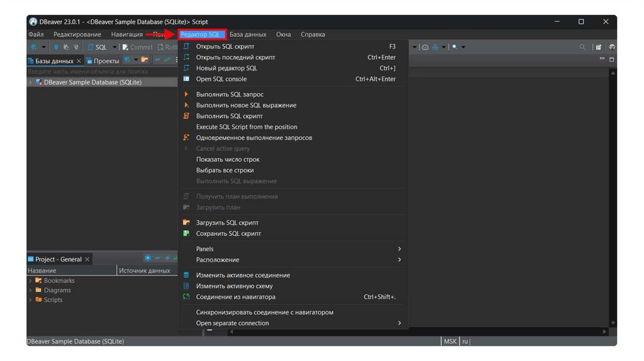The width and height of the screenshot is (644, 361).
Task: Choose Сохранить SQL скрипт menu entry
Action: tap(293, 233)
